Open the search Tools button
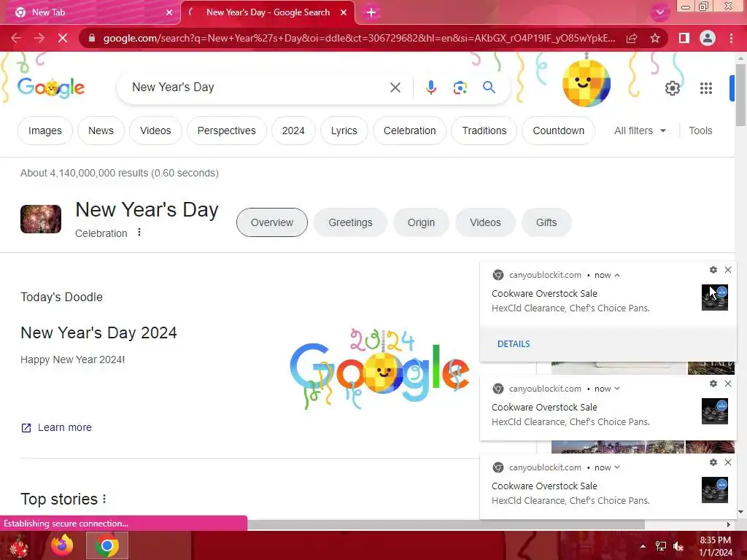The width and height of the screenshot is (747, 560). click(x=700, y=131)
